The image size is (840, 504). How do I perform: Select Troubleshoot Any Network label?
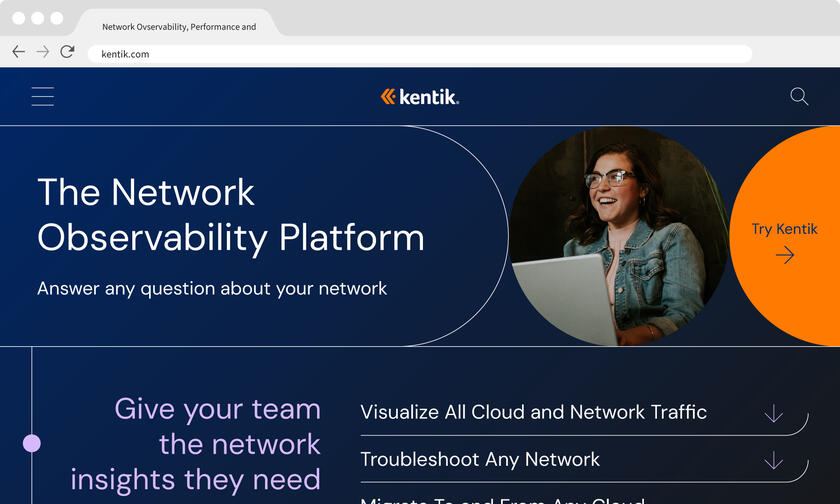[x=480, y=460]
